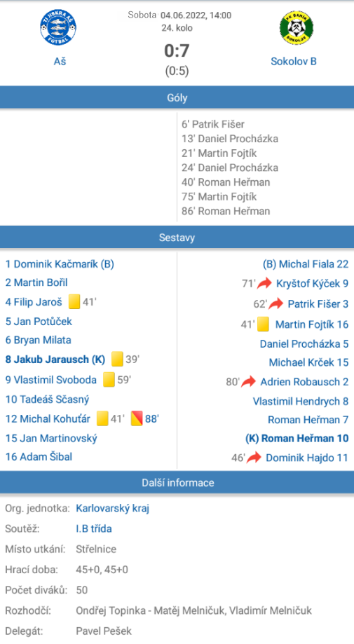Image resolution: width=354 pixels, height=644 pixels.
Task: Click the Baník Sokolov team logo
Action: point(297,27)
